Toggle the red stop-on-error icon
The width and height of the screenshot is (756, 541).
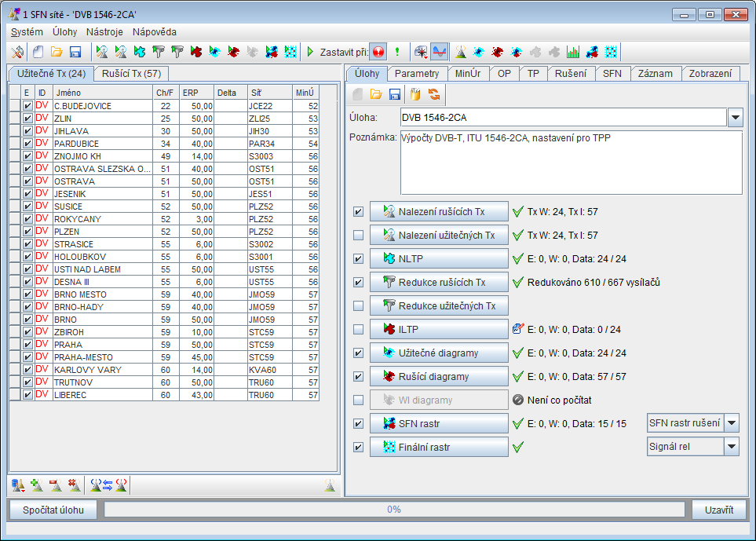378,52
